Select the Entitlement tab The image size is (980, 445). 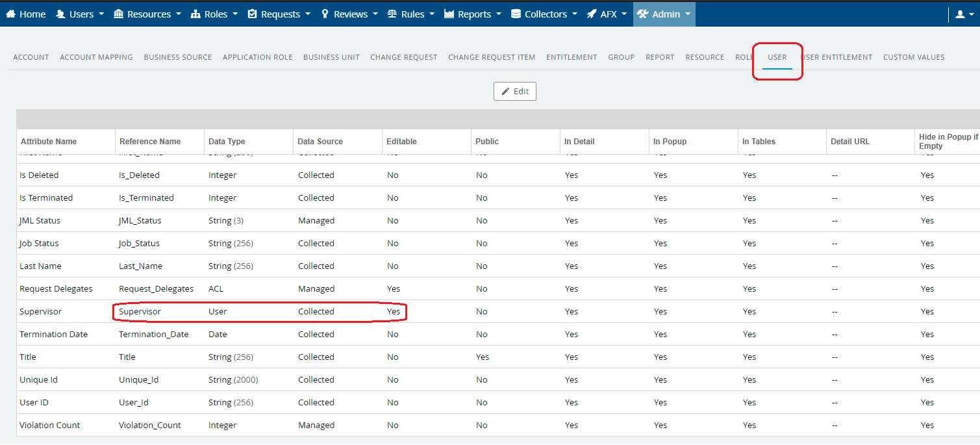(x=572, y=57)
